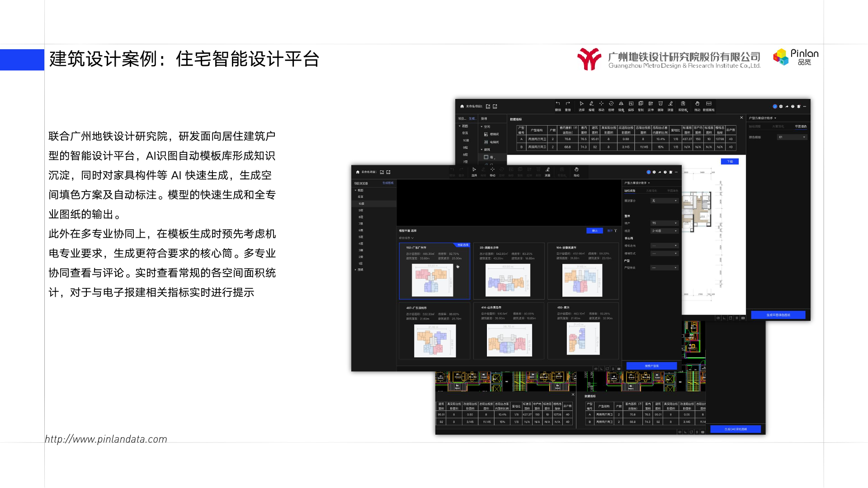
Task: Open the T5 unit type dropdown
Action: click(x=664, y=223)
